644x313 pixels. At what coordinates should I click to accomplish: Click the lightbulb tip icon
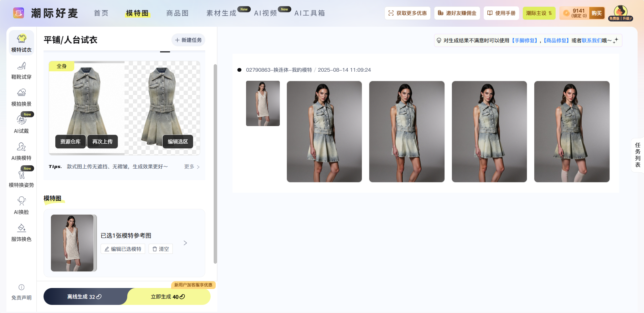[439, 41]
